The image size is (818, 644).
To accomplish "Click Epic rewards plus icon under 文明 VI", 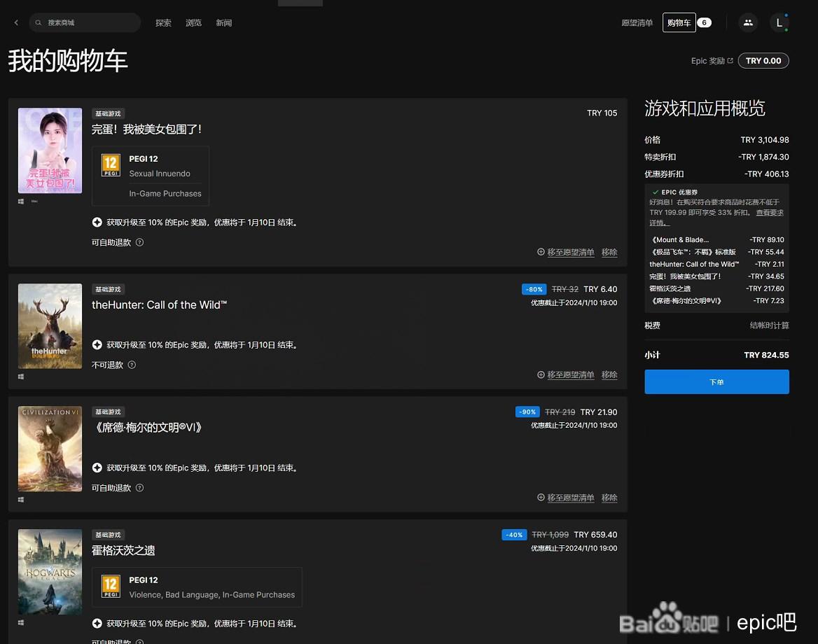I will click(97, 468).
